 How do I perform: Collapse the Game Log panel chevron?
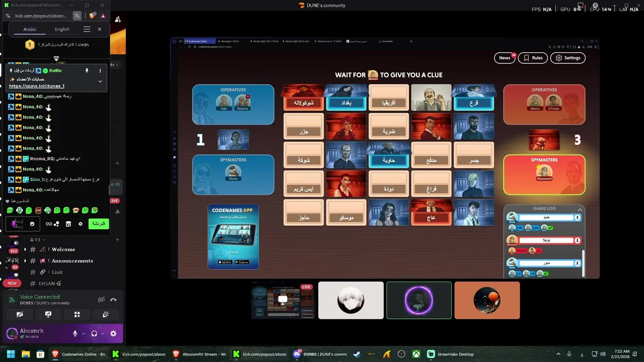click(x=580, y=209)
